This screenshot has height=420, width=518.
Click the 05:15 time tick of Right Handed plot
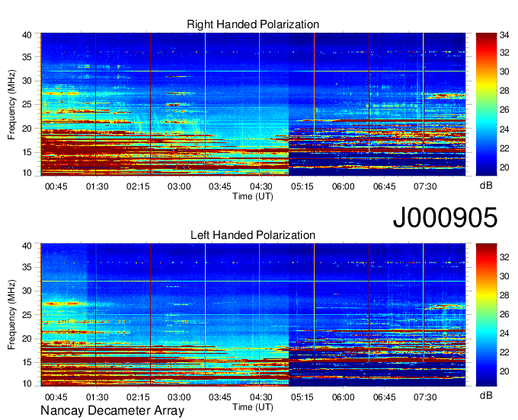302,186
